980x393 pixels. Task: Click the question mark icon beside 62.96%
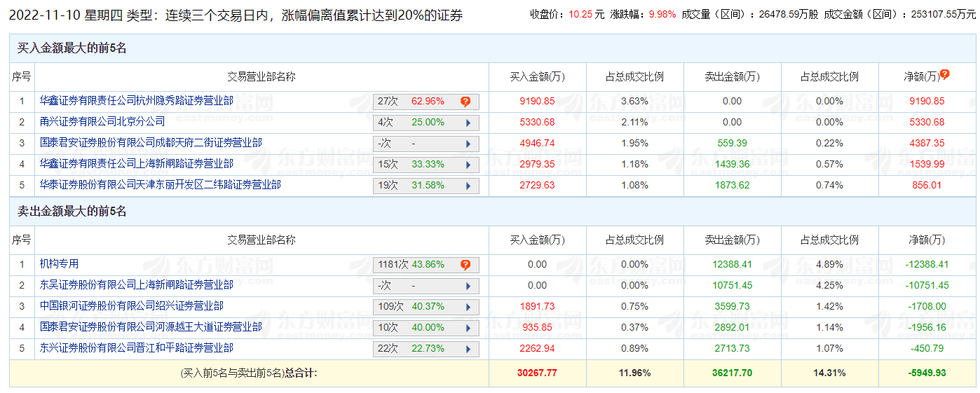click(x=465, y=102)
